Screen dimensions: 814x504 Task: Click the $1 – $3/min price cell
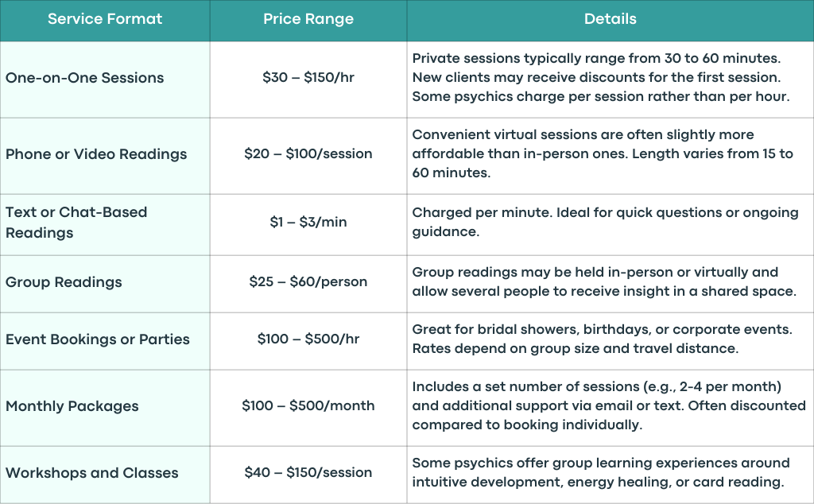click(x=308, y=224)
